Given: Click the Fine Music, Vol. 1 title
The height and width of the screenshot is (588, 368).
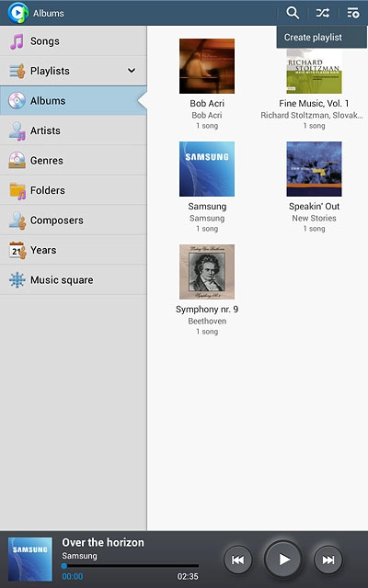Looking at the screenshot, I should (314, 103).
